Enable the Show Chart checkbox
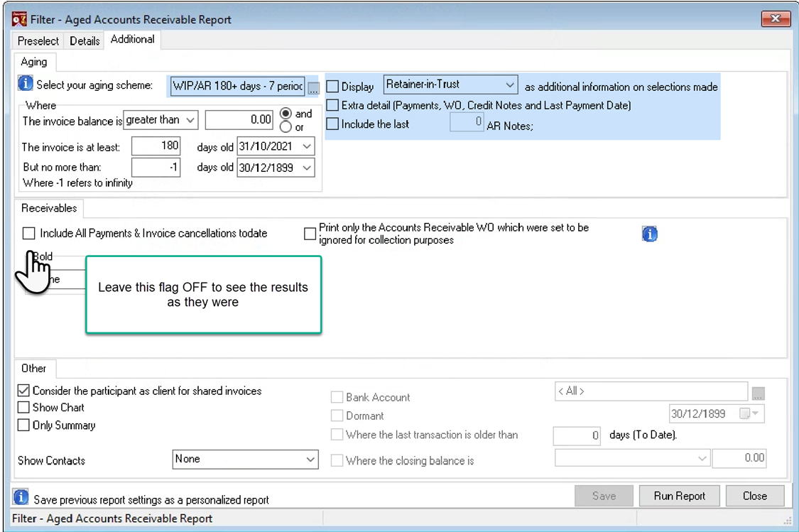Image resolution: width=799 pixels, height=532 pixels. (x=23, y=408)
